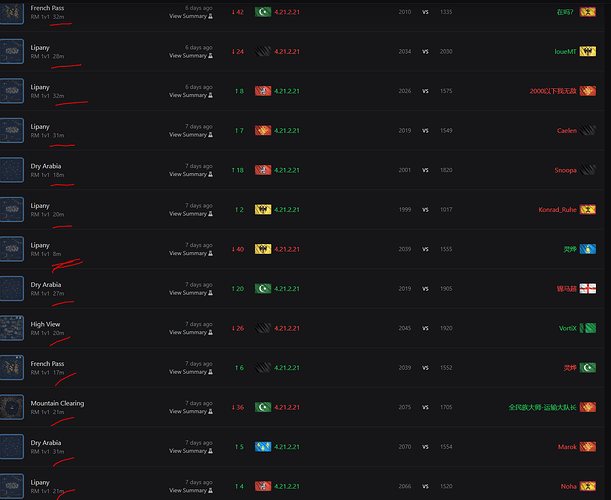Click the England flag icon beside opponent
The width and height of the screenshot is (611, 500).
588,288
